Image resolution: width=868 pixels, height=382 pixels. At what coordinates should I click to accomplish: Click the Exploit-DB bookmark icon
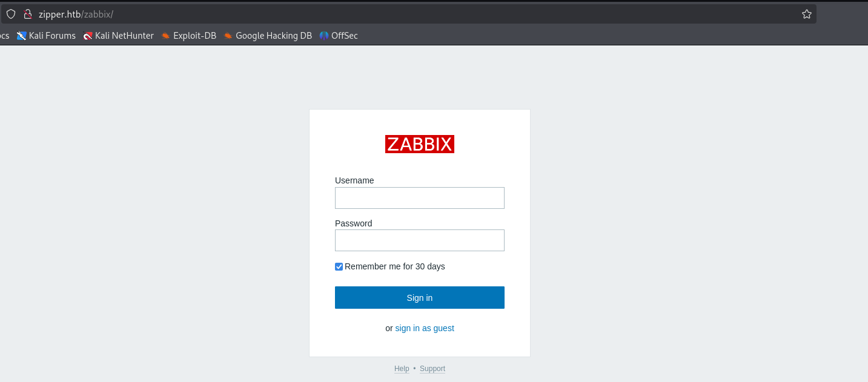166,36
